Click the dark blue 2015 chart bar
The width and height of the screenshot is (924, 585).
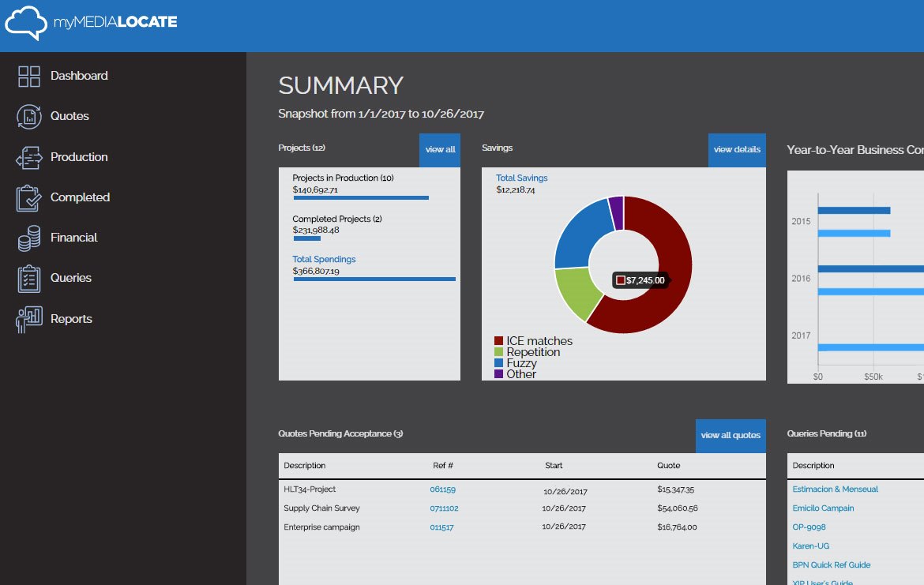point(854,210)
